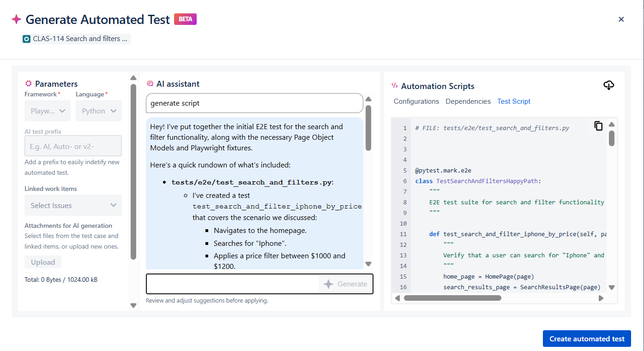Click the AI assistant chat bubble icon
Screen dimensions: 644x351
(x=150, y=83)
